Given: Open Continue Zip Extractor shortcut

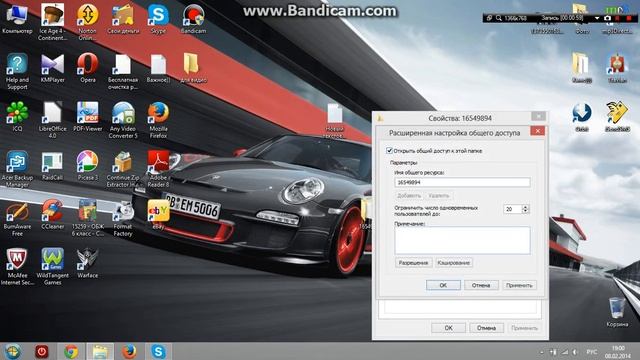Looking at the screenshot, I should tap(123, 169).
